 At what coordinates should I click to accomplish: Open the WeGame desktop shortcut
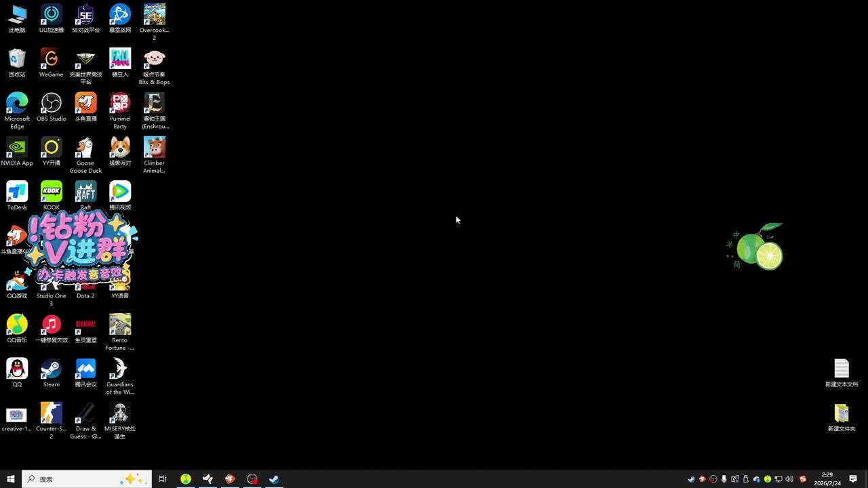click(51, 60)
